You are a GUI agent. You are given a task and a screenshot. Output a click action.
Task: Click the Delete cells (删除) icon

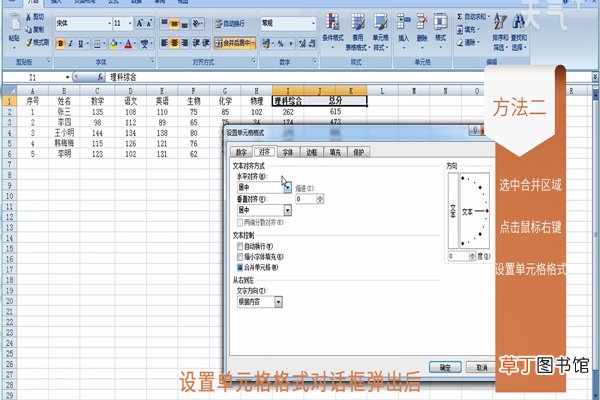click(422, 21)
